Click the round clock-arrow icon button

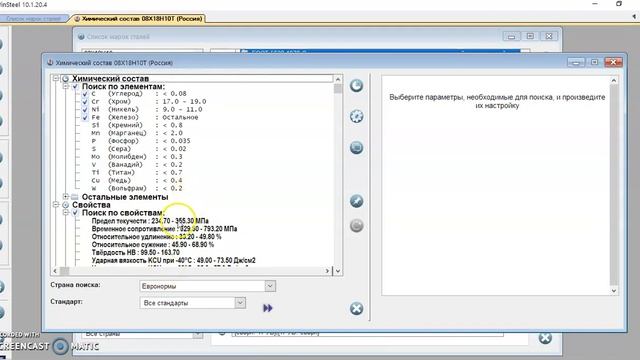[356, 85]
